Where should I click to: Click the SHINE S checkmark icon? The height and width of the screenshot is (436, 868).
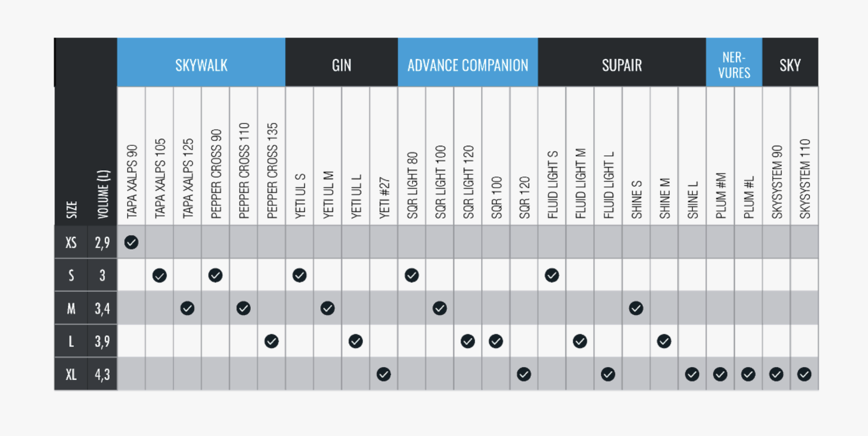[x=636, y=308]
